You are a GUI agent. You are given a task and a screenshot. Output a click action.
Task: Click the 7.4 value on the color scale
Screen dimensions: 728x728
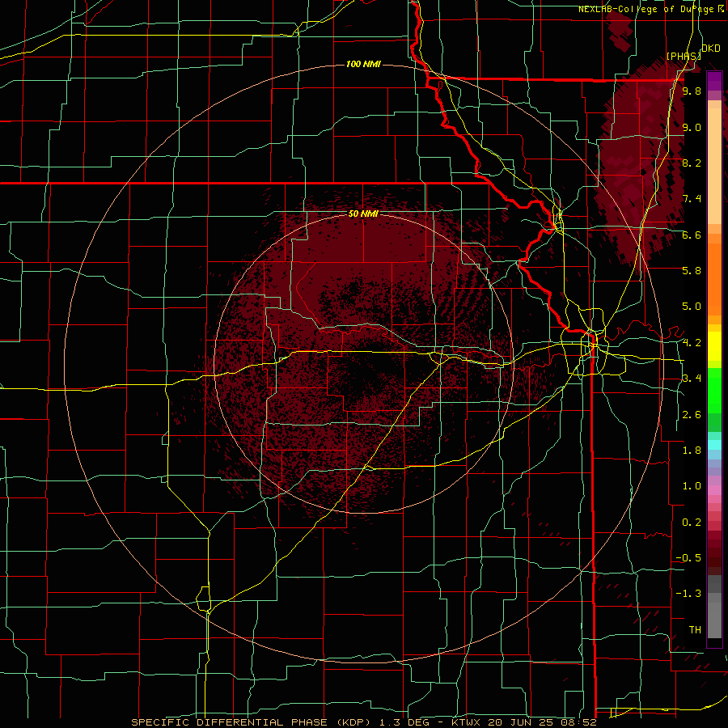tap(692, 199)
